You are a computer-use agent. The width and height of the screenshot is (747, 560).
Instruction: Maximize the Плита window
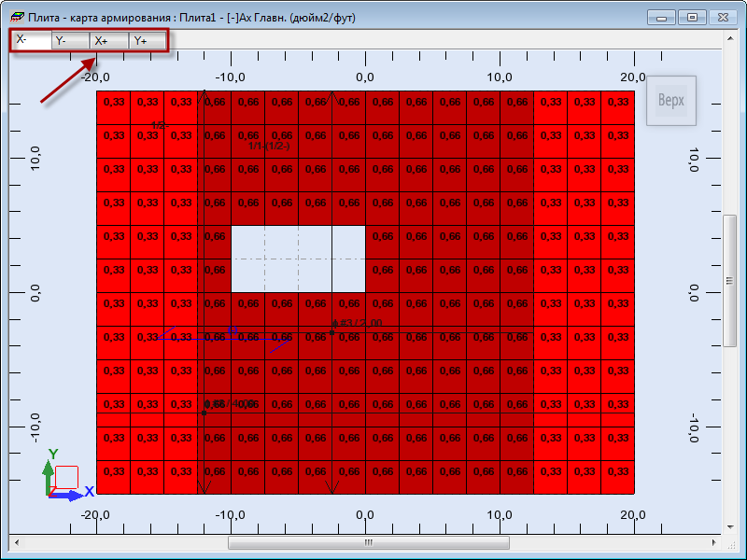(692, 18)
